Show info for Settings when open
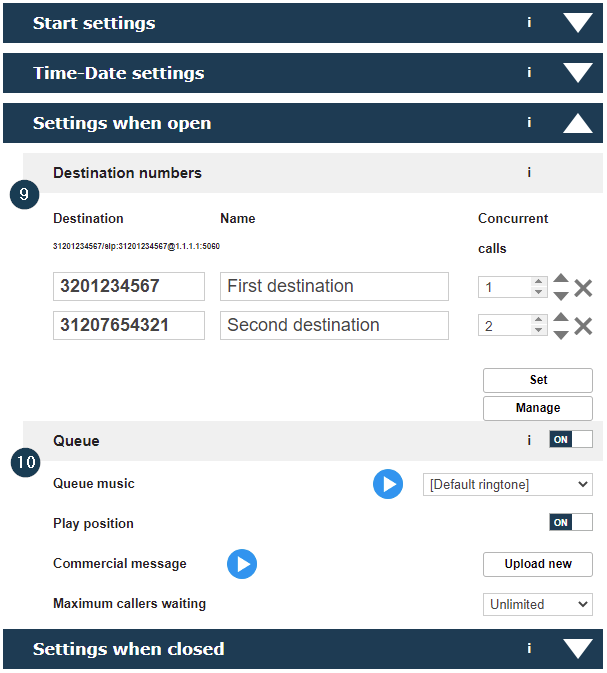607x673 pixels. [x=529, y=122]
